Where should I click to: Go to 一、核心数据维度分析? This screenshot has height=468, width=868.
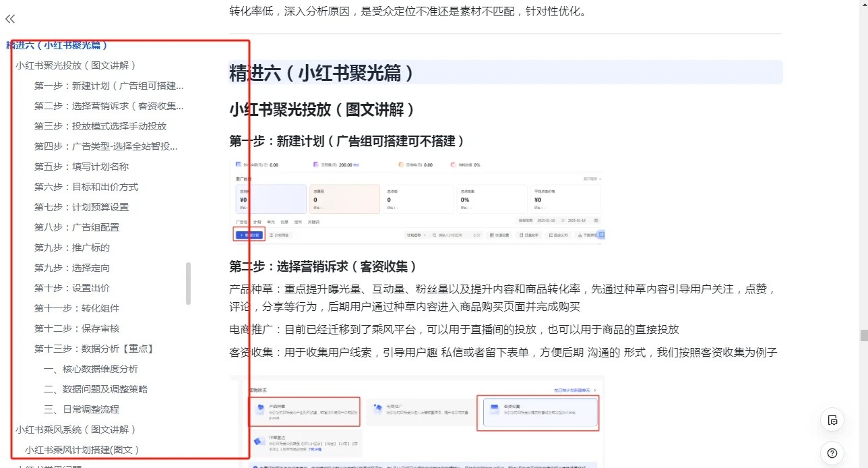tap(91, 369)
